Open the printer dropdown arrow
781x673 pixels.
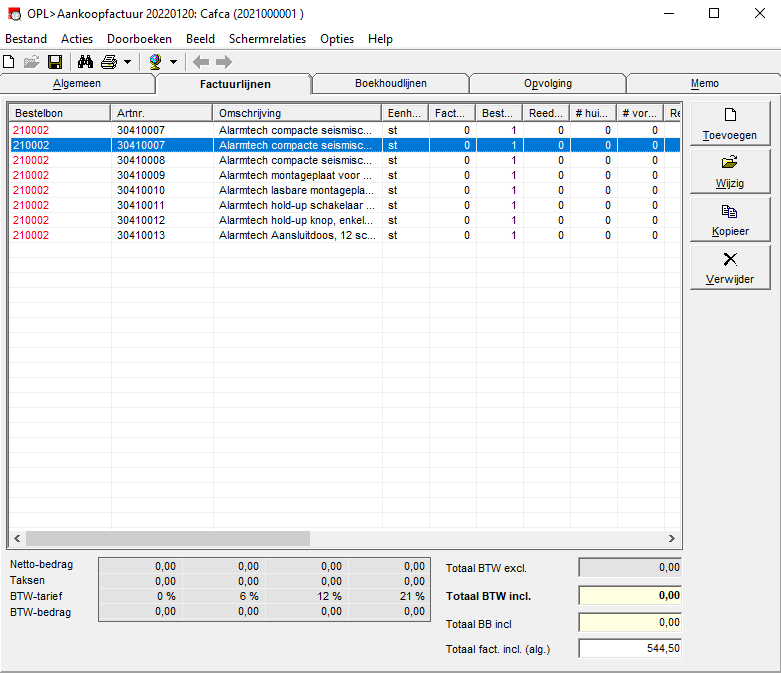click(128, 62)
